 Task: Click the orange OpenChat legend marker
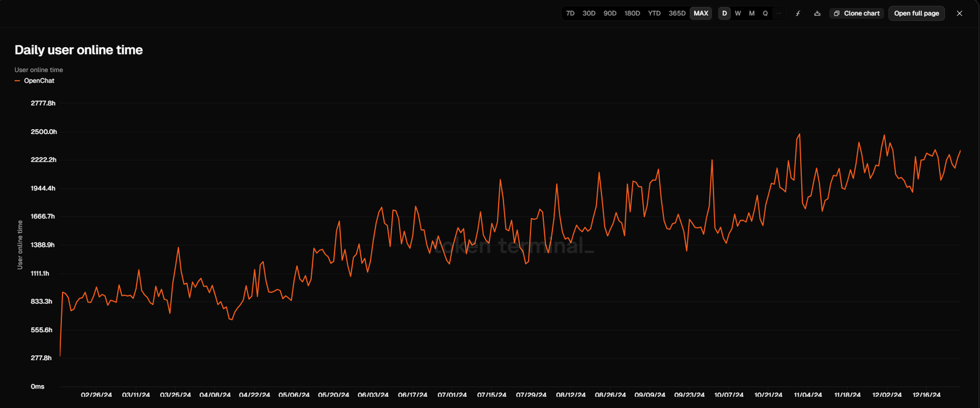[x=17, y=81]
